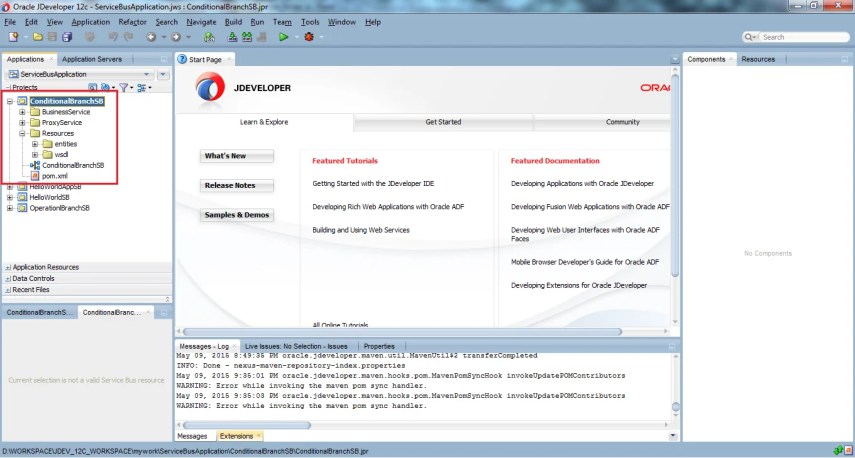Open the dropdown arrow next to Debug

pyautogui.click(x=322, y=37)
